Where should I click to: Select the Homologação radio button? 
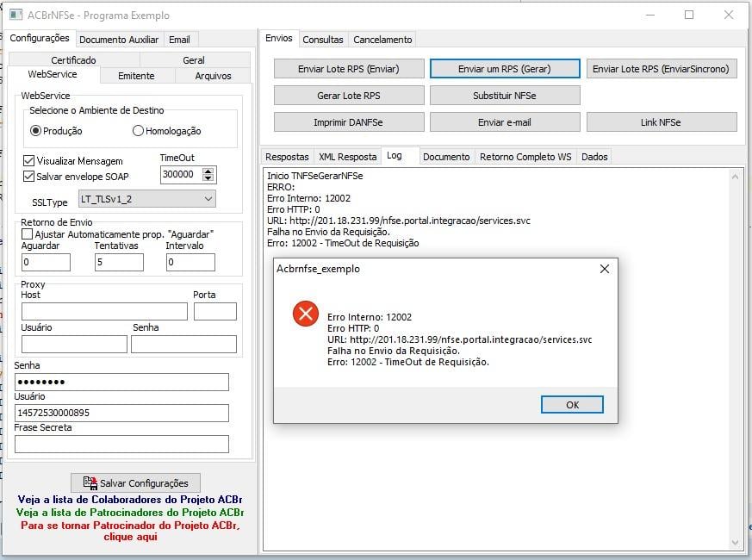tap(138, 130)
